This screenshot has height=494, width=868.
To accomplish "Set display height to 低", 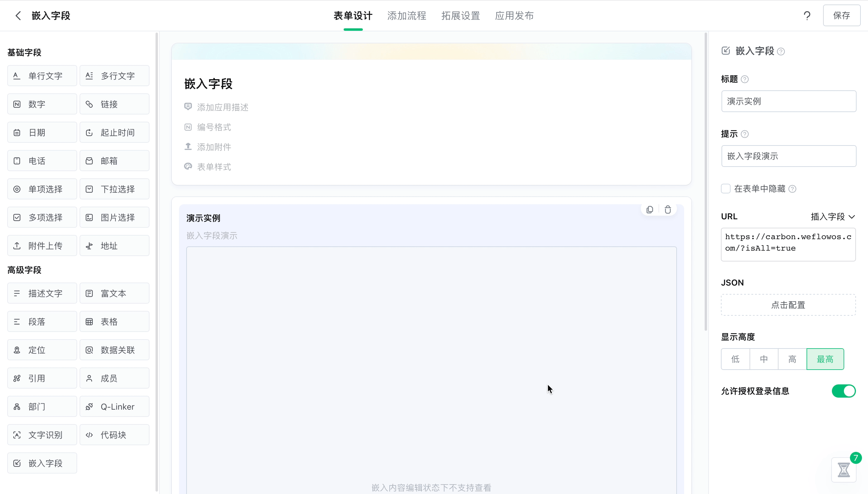I will [x=735, y=359].
